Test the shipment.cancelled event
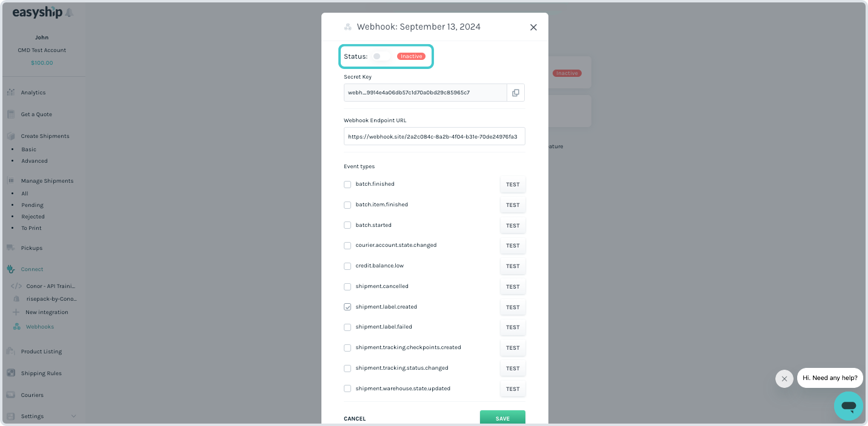The image size is (868, 426). pyautogui.click(x=513, y=287)
